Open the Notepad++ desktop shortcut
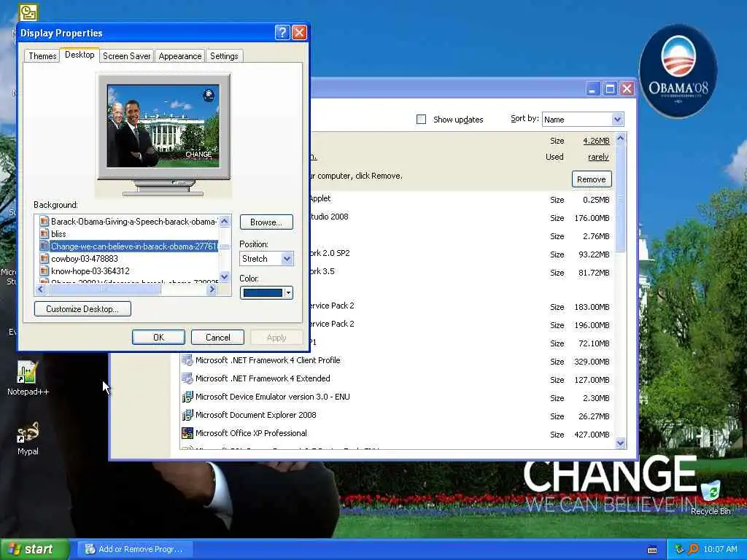Viewport: 747px width, 560px height. tap(28, 378)
